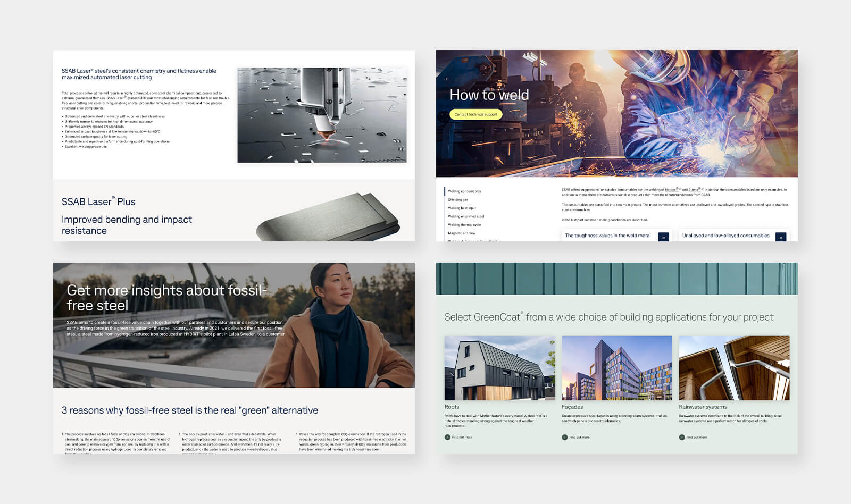The image size is (851, 504).
Task: Open Welding on primed steel section
Action: pos(466,216)
